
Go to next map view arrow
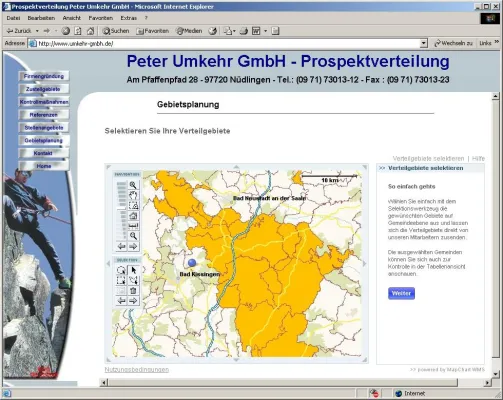[133, 247]
